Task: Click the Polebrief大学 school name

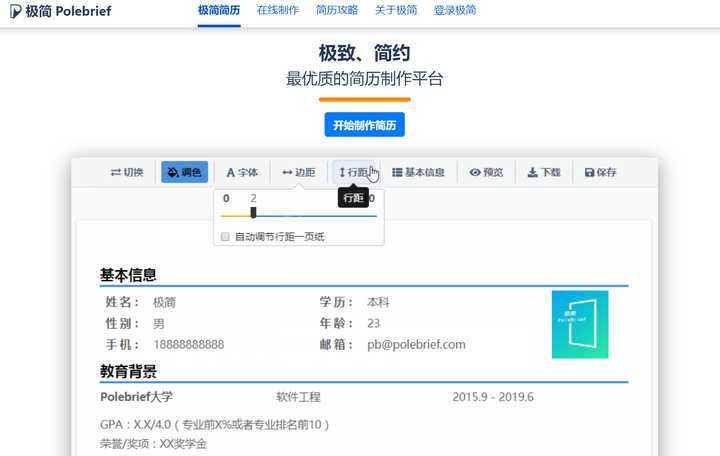Action: coord(136,397)
